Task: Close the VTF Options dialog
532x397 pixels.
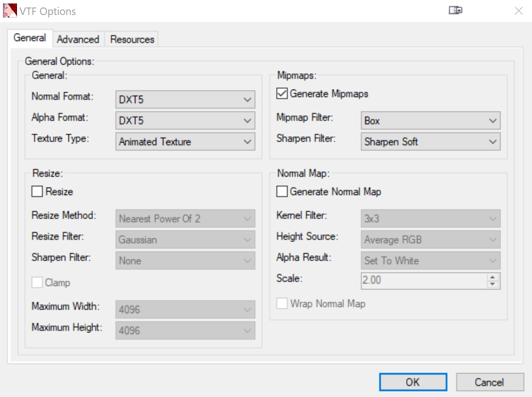Action: pos(519,10)
